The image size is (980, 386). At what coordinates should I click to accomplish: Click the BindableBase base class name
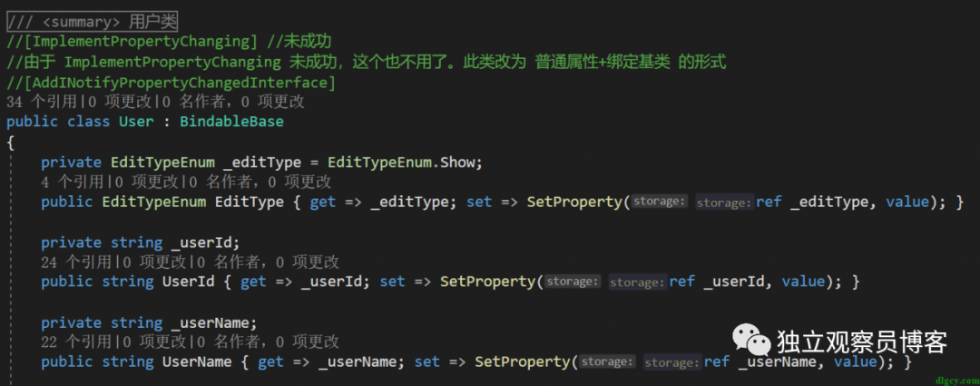click(231, 122)
